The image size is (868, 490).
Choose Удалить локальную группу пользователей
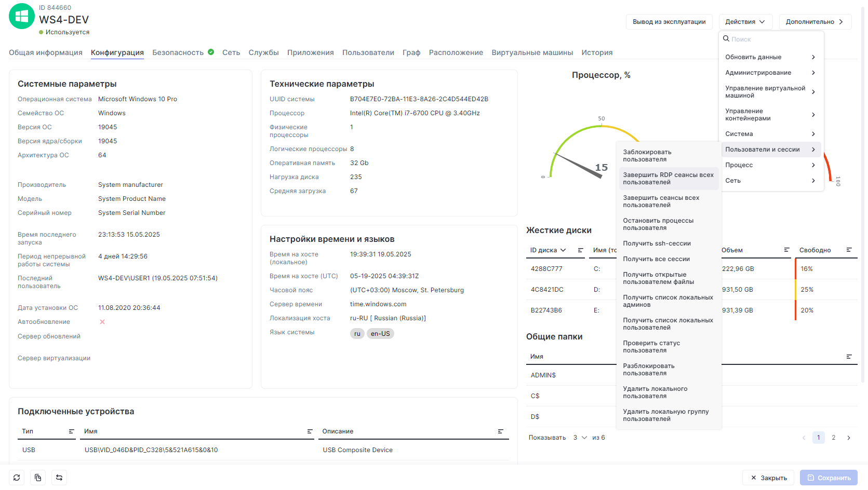[x=669, y=415]
